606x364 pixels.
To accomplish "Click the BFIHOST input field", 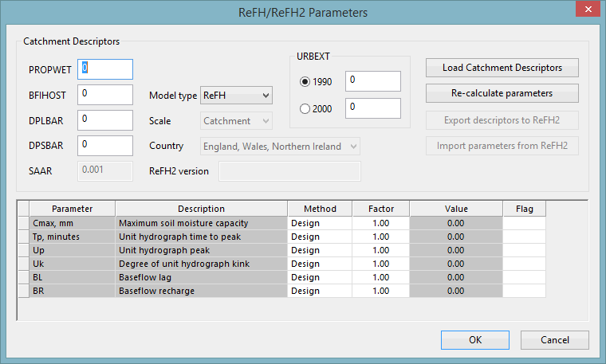I will pyautogui.click(x=105, y=95).
